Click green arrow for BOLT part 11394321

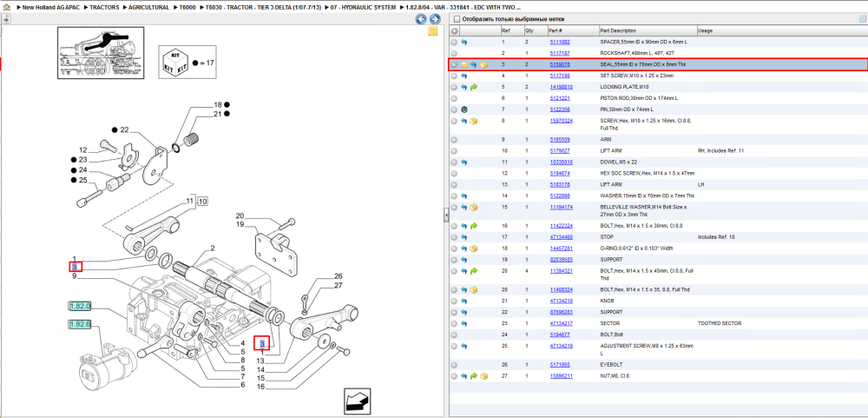coord(474,271)
